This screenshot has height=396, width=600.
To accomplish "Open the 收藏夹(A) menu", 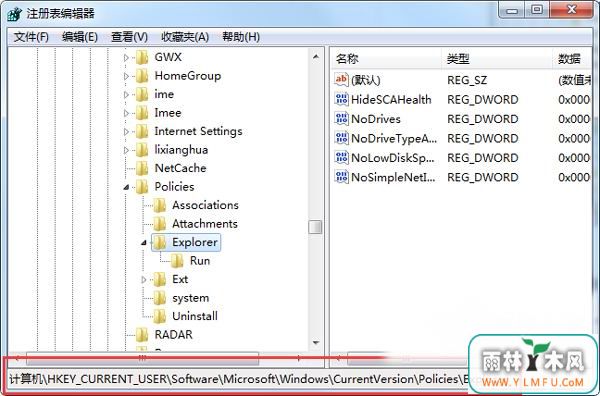I will click(185, 37).
